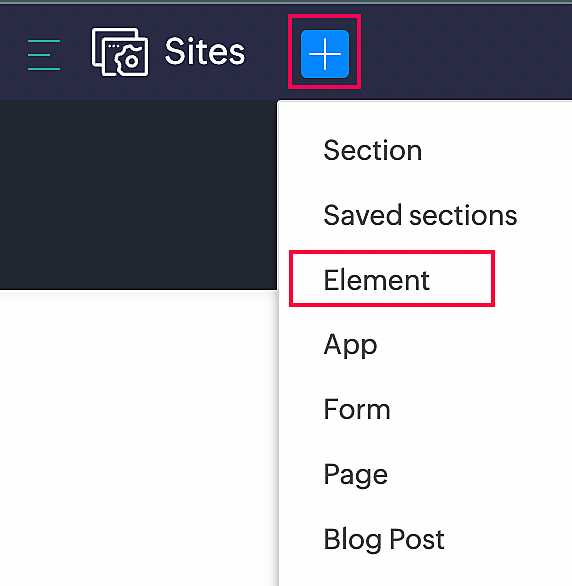This screenshot has width=572, height=586.
Task: Click the Sites title text
Action: pyautogui.click(x=205, y=52)
